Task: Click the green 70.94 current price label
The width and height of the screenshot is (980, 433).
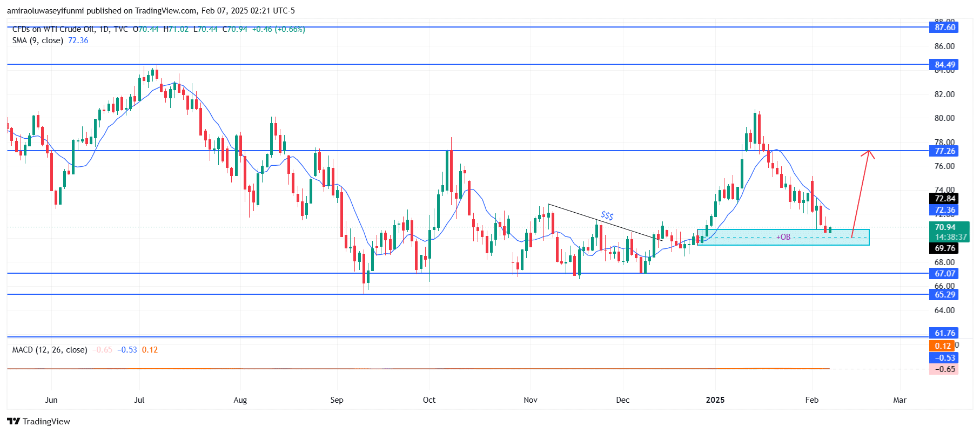Action: click(945, 227)
